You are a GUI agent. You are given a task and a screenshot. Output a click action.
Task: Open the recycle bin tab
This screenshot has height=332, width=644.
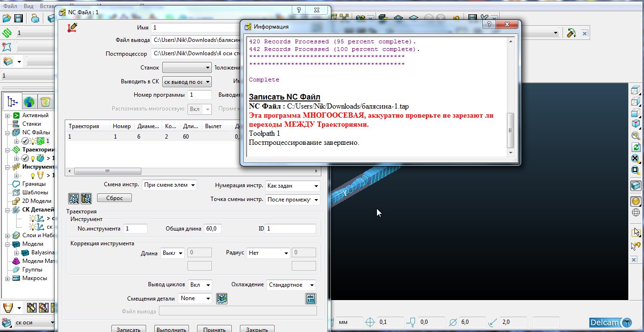click(x=45, y=101)
